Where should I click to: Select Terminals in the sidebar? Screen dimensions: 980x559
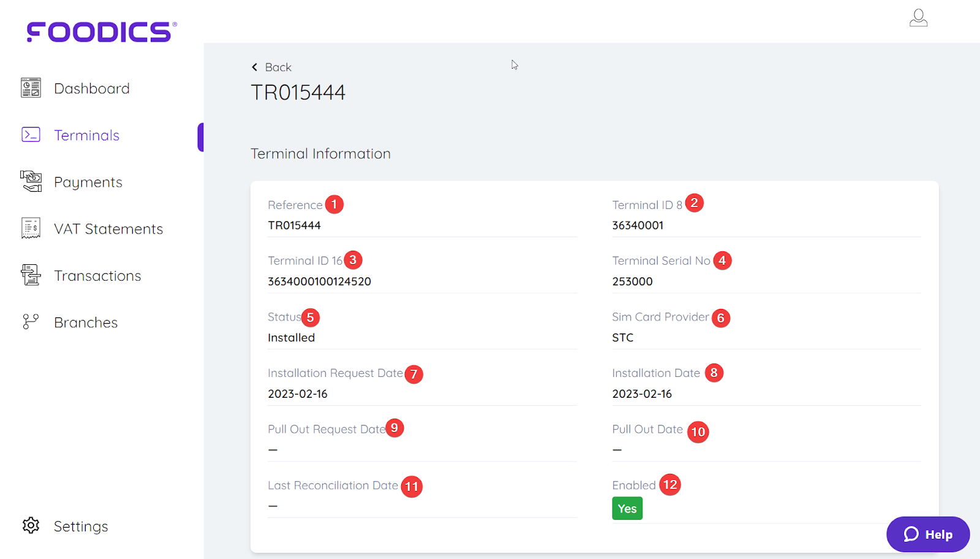(x=86, y=135)
